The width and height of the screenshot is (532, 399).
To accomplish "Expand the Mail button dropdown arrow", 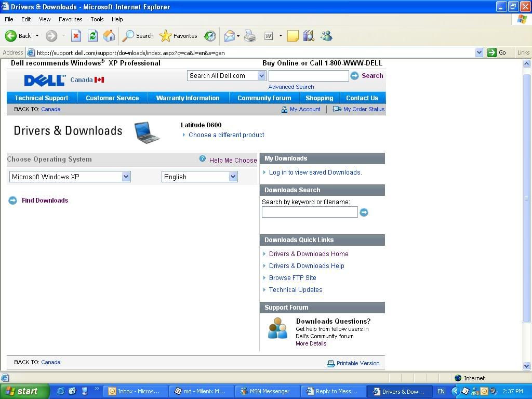I will [238, 36].
